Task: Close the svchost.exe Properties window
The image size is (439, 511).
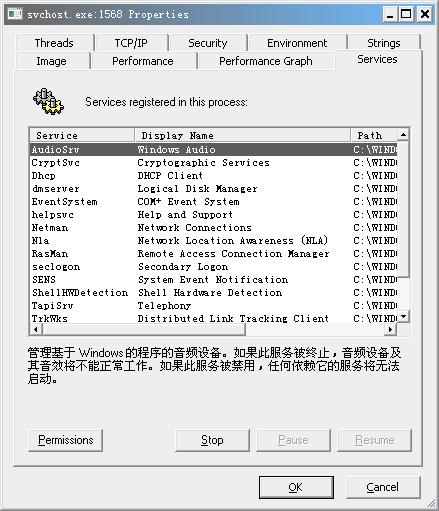Action: click(425, 14)
